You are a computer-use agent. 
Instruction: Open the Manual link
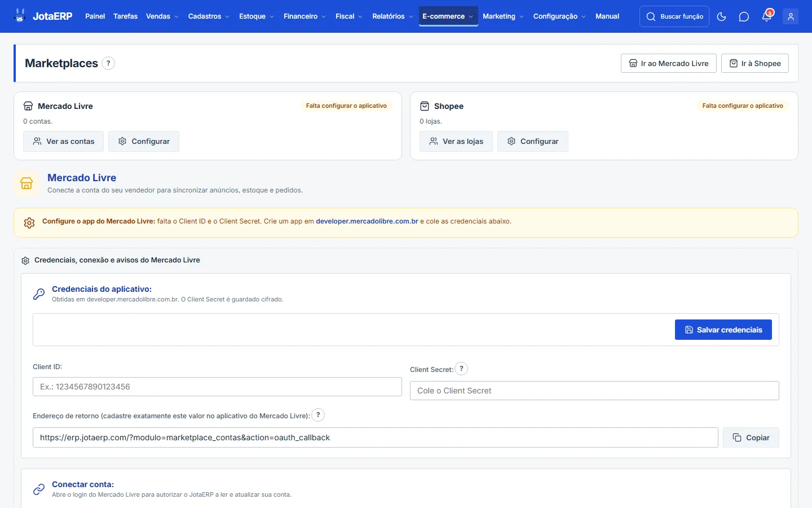coord(607,16)
